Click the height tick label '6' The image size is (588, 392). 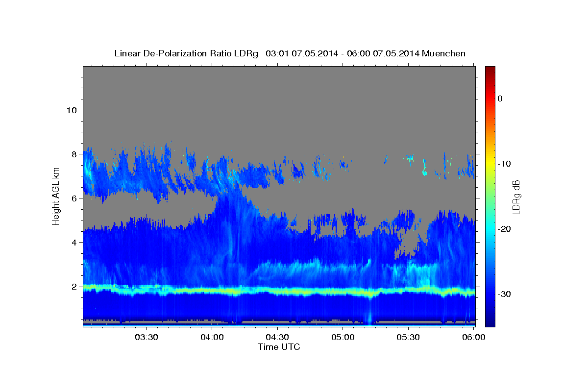point(74,198)
